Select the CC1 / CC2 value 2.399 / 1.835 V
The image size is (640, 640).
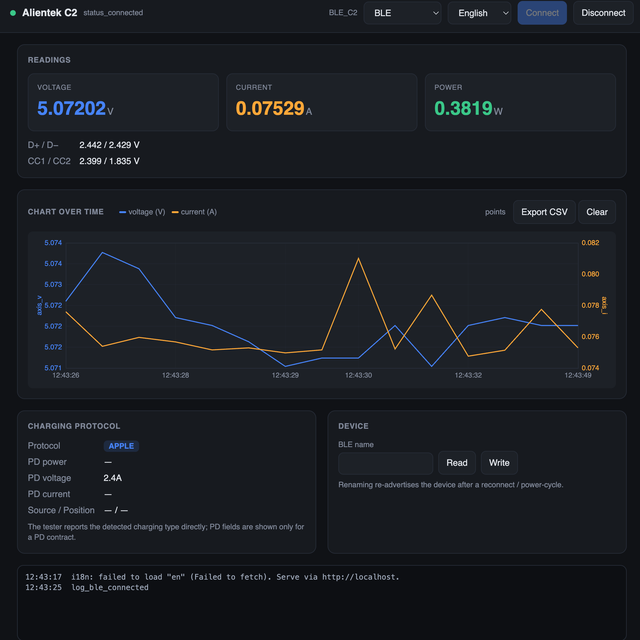(109, 161)
